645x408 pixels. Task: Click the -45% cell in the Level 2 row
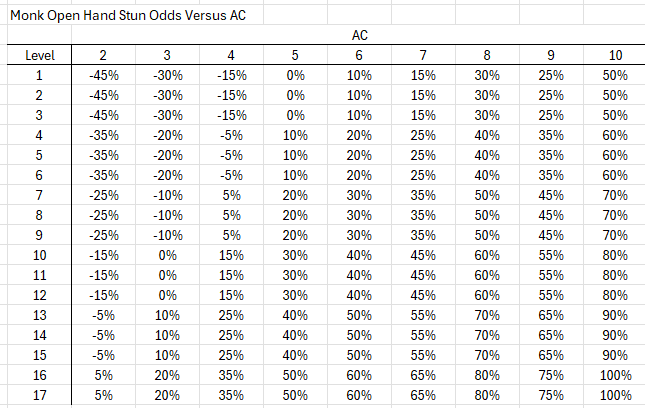(x=103, y=95)
